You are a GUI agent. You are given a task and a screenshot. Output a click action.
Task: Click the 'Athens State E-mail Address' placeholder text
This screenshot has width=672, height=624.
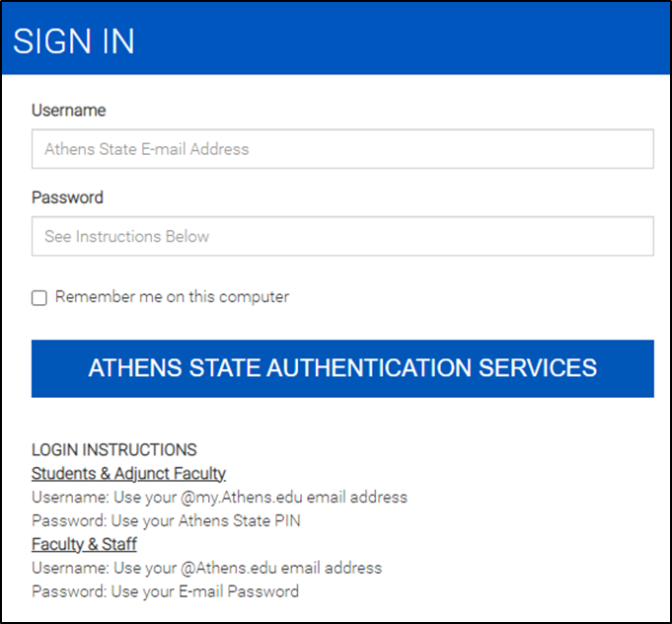[146, 149]
